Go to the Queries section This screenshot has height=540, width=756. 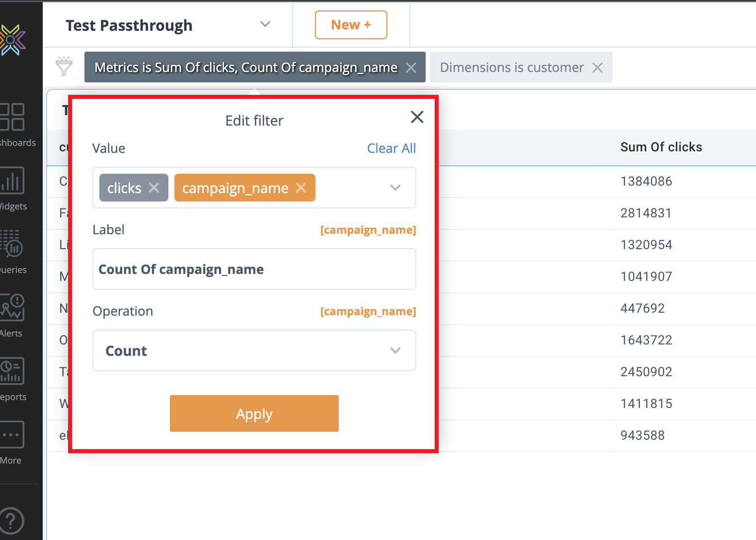(x=12, y=244)
